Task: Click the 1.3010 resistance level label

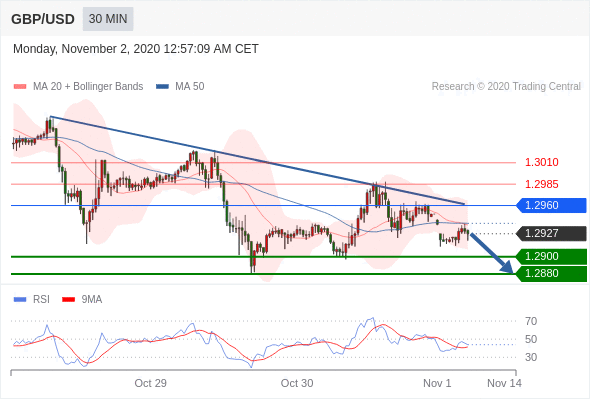Action: (x=541, y=163)
